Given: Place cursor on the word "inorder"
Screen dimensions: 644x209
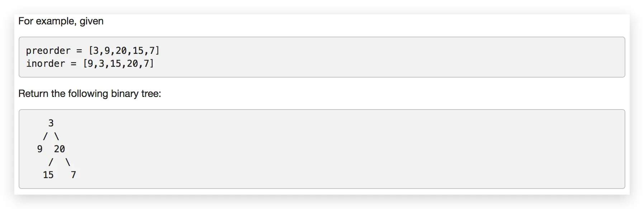Looking at the screenshot, I should [46, 64].
